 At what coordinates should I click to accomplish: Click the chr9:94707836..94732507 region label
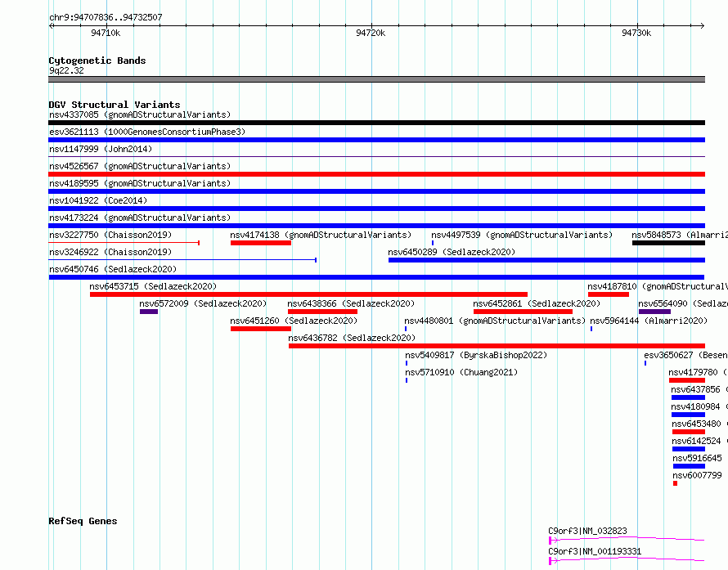pos(106,17)
